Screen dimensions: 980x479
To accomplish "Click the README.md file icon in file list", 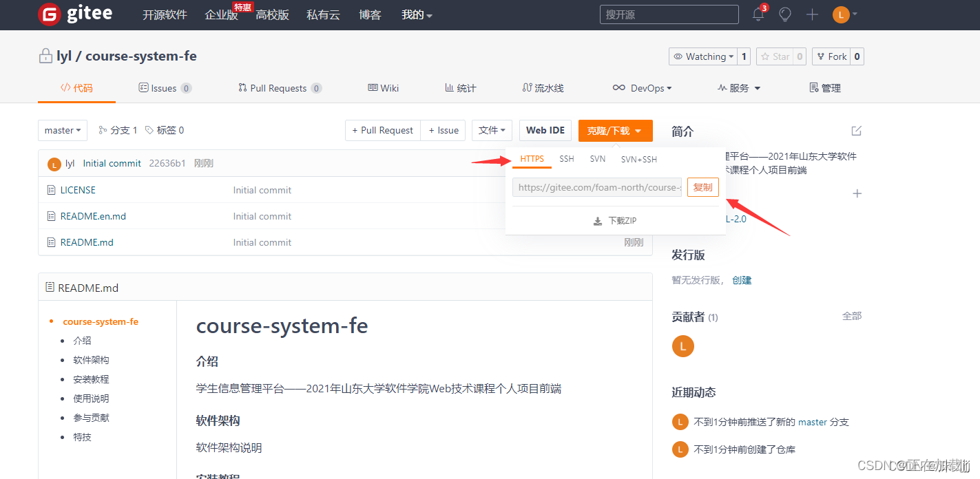I will click(x=51, y=242).
